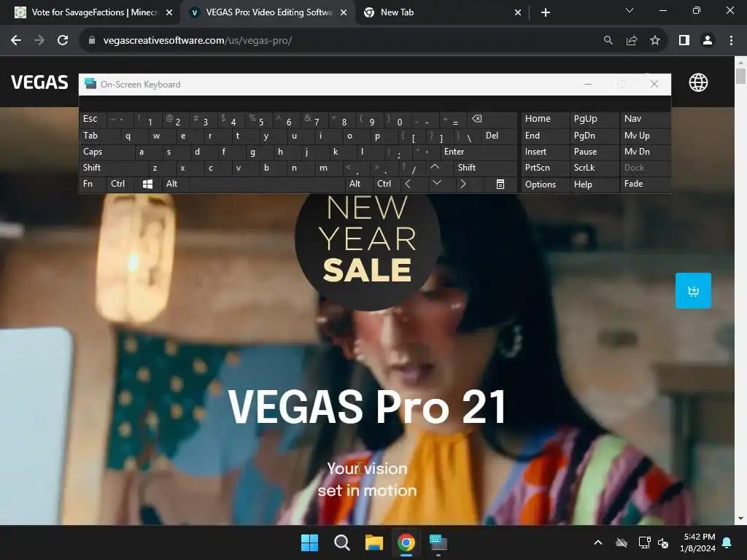Open taskbar Search
Viewport: 747px width, 560px height.
(341, 542)
